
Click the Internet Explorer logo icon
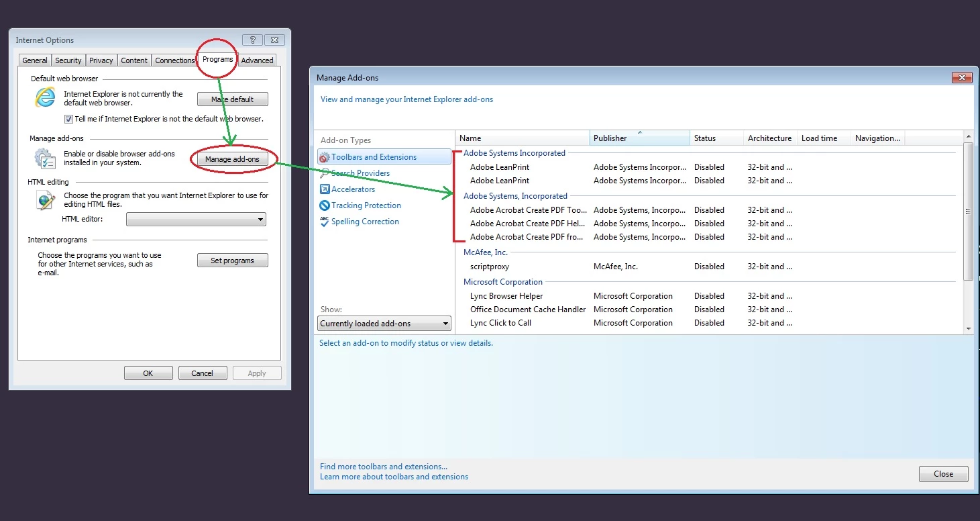[x=46, y=98]
